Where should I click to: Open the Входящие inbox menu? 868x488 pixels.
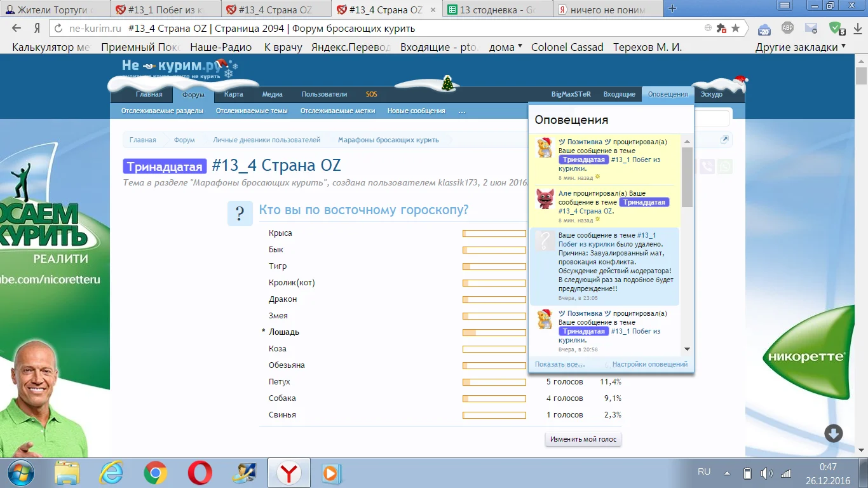click(x=620, y=94)
